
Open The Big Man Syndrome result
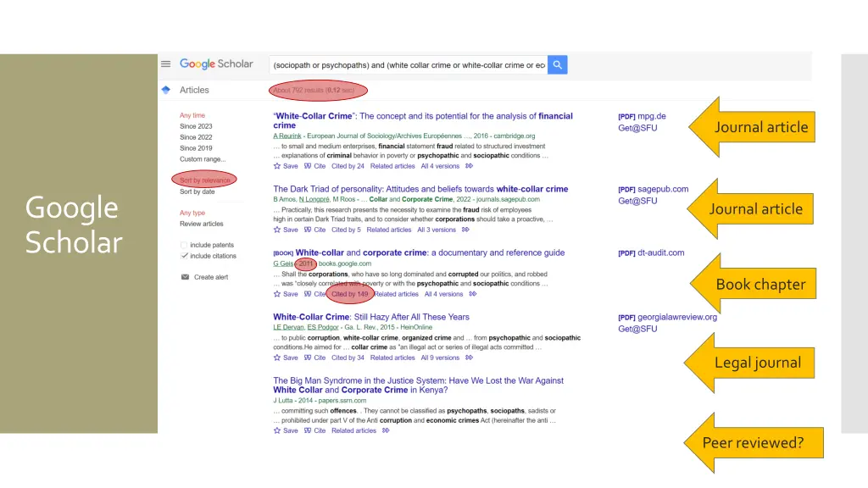[419, 385]
